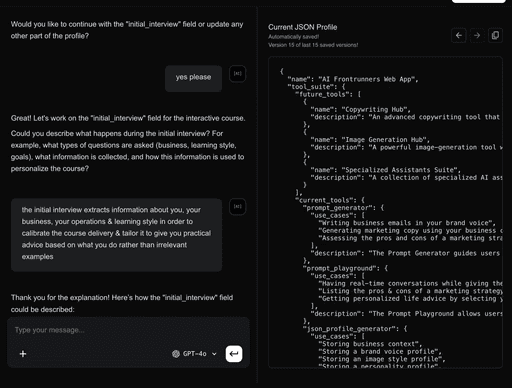
Task: Click the user message about the initial interview
Action: [116, 235]
